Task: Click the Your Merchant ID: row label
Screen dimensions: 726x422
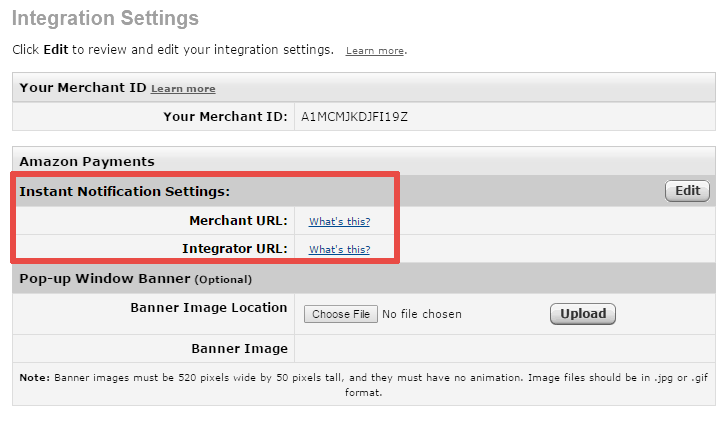Action: pos(225,117)
